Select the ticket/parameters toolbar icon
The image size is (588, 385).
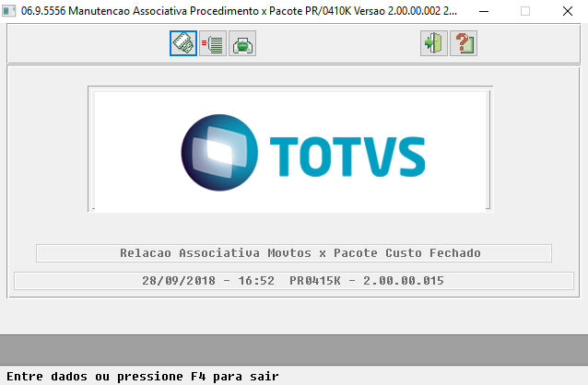(x=183, y=43)
